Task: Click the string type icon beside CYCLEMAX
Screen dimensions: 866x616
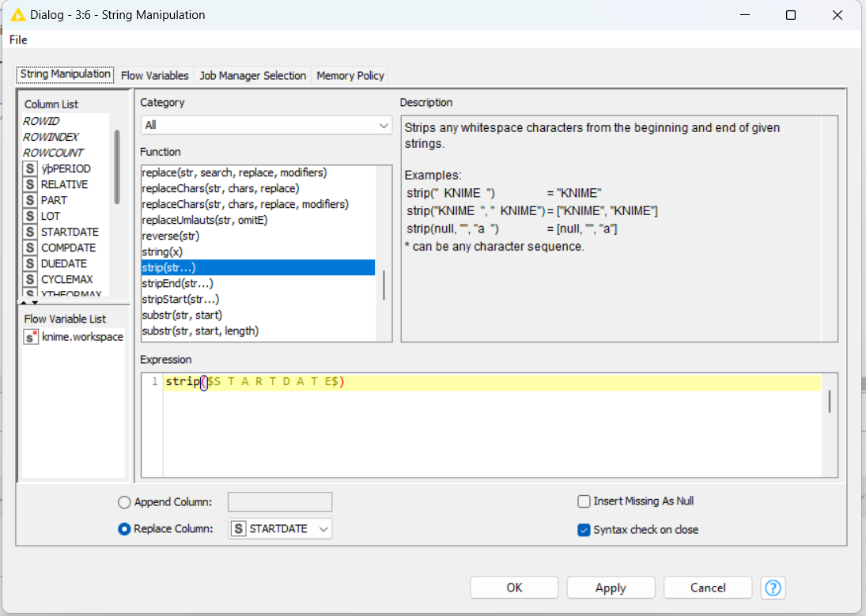Action: [x=30, y=279]
